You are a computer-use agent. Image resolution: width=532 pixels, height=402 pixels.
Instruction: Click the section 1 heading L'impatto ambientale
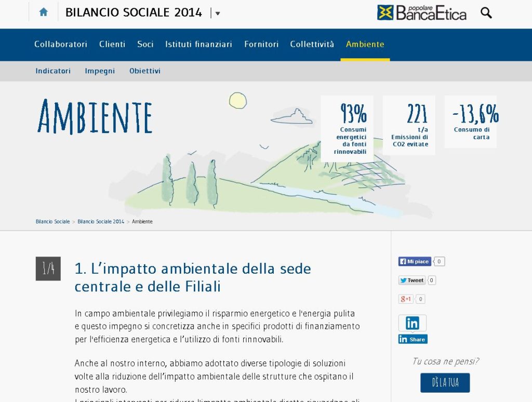(x=193, y=277)
